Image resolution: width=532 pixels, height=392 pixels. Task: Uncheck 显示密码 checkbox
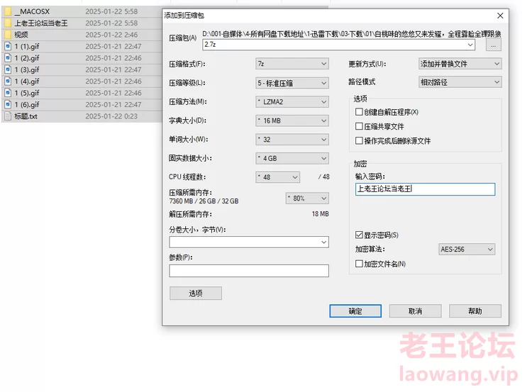tap(359, 235)
